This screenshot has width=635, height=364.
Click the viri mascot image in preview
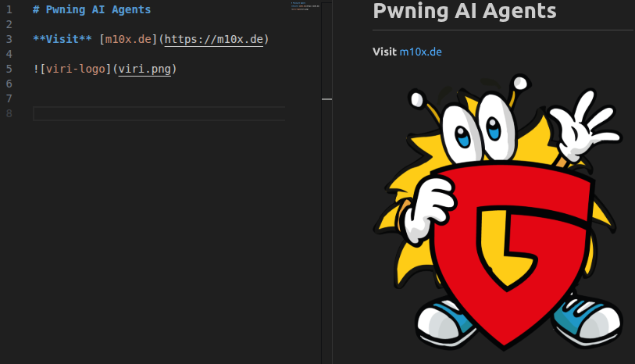click(498, 212)
